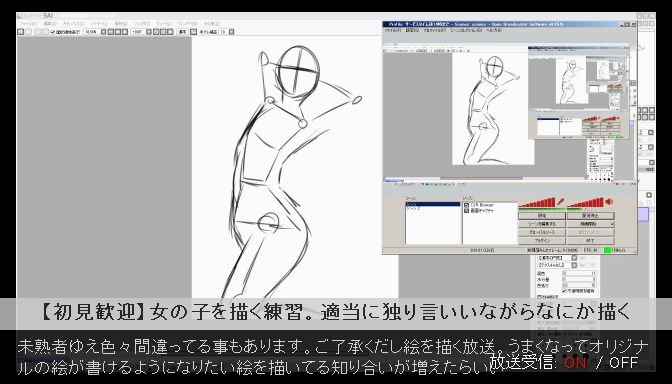Toggle CLR Browser source checkbox in OBS
Screen dimensions: 672x384
pos(466,205)
